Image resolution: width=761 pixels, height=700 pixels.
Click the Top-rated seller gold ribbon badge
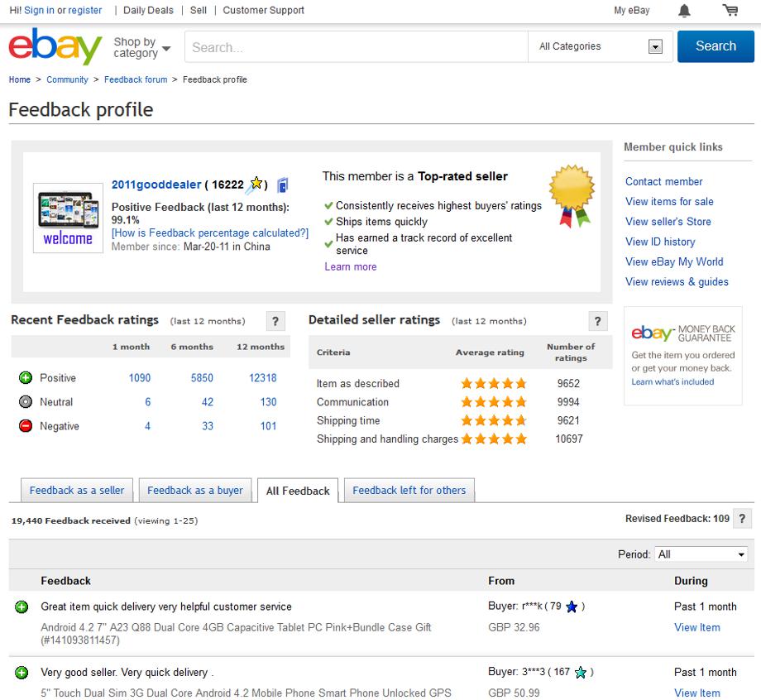coord(572,195)
